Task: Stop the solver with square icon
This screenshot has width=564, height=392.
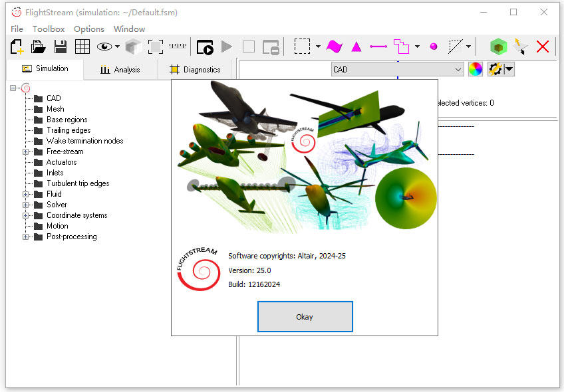Action: 249,47
